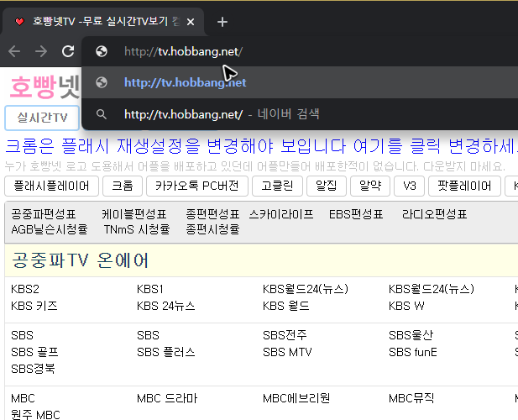The image size is (518, 420).
Task: Open the KBS1 channel
Action: [150, 289]
